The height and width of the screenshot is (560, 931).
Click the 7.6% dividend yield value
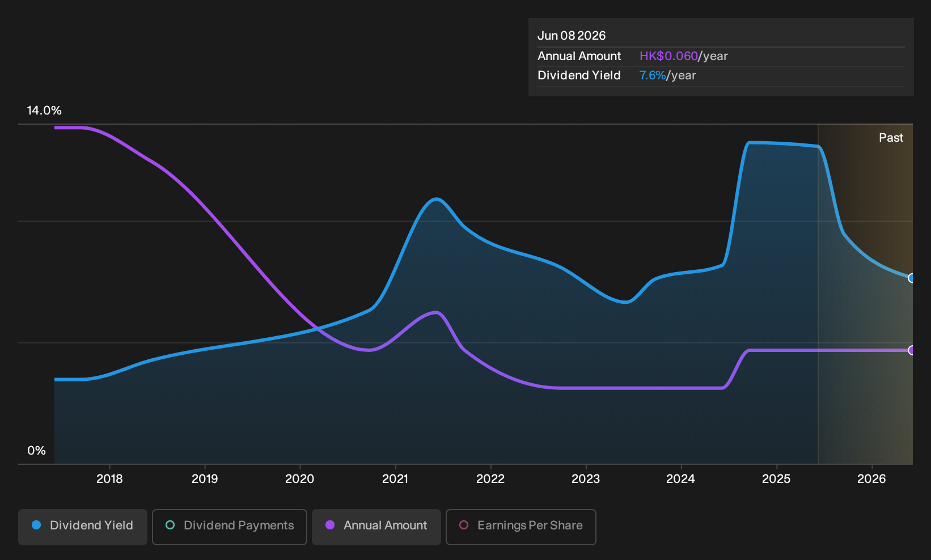[653, 75]
